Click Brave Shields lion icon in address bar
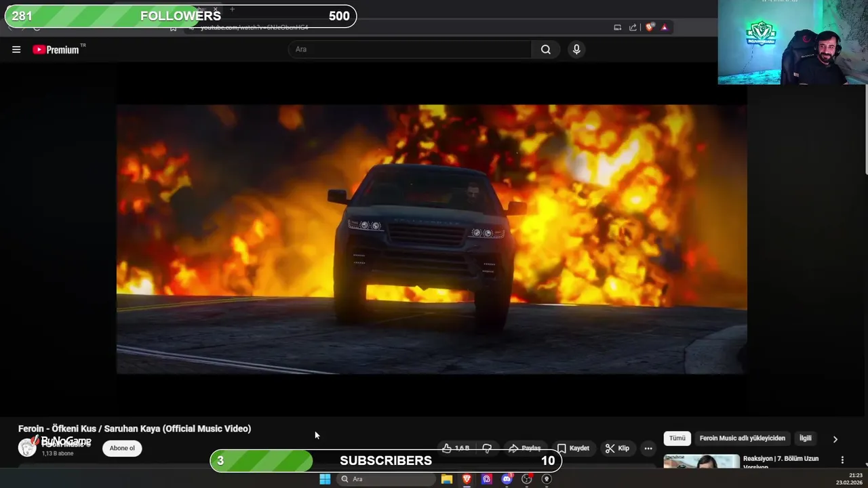The width and height of the screenshot is (868, 488). click(650, 27)
